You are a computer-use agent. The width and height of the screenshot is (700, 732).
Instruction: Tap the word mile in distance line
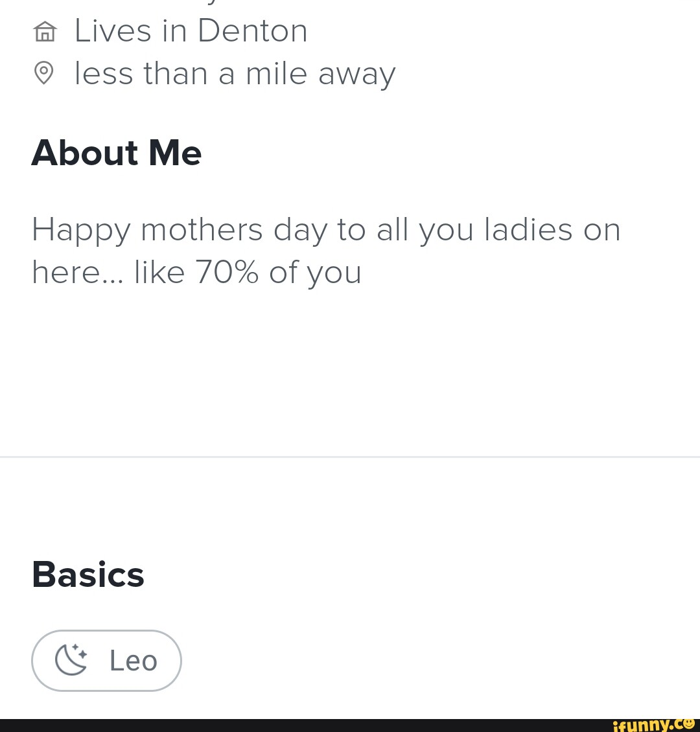[276, 73]
